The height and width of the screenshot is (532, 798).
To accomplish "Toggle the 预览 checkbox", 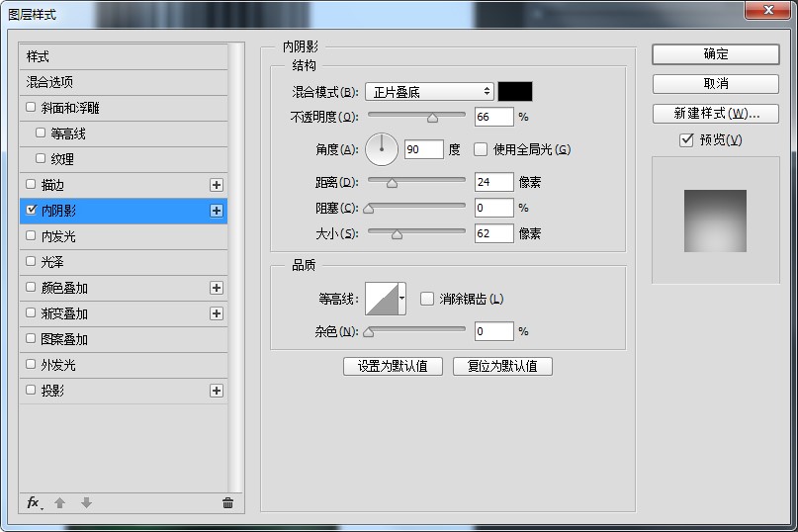I will (686, 139).
